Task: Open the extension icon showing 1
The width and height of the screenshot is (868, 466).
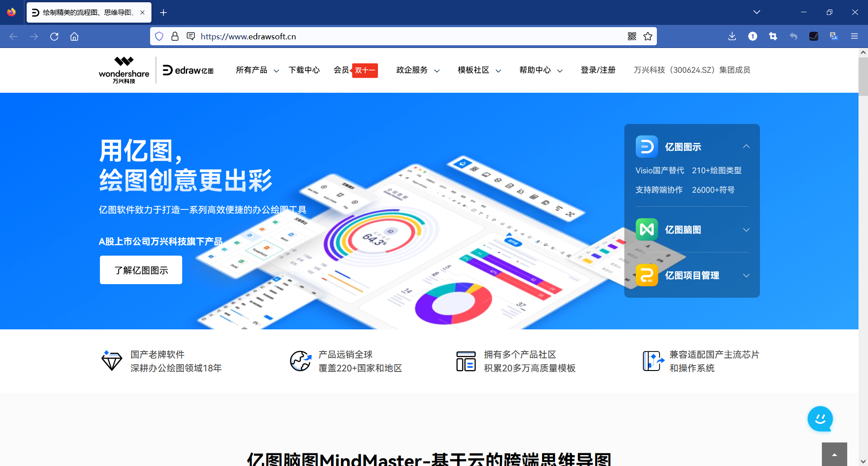Action: click(x=753, y=36)
